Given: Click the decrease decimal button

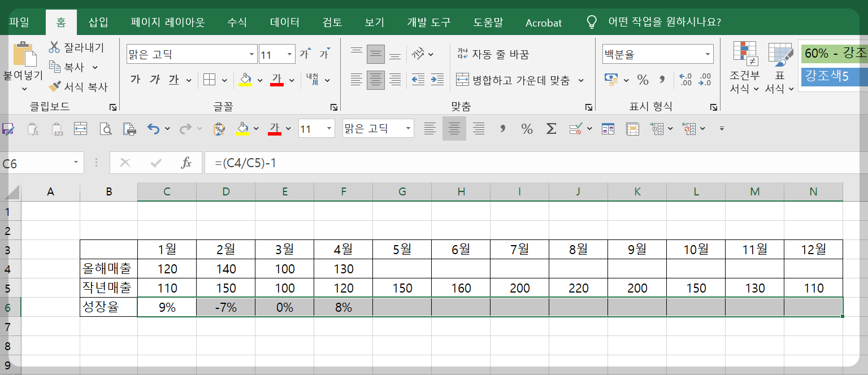Looking at the screenshot, I should point(705,80).
